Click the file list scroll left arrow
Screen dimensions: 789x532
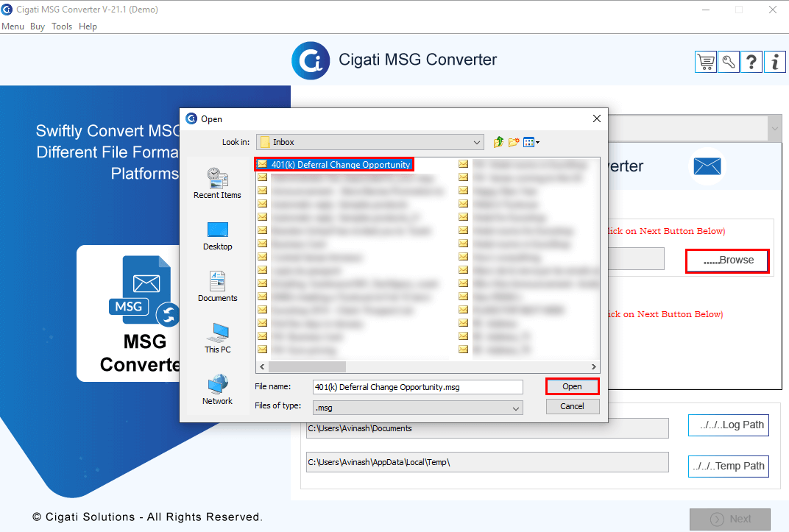coord(262,366)
